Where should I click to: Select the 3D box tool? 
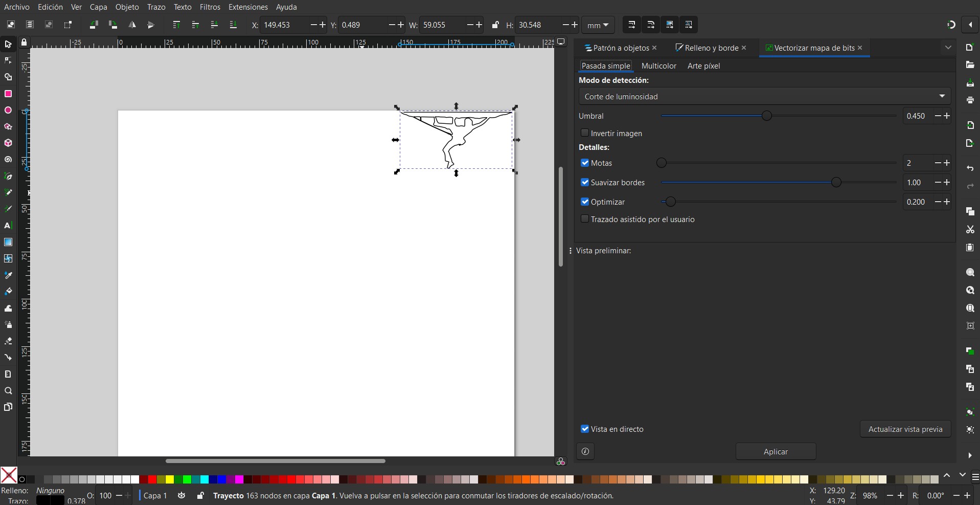pos(8,143)
